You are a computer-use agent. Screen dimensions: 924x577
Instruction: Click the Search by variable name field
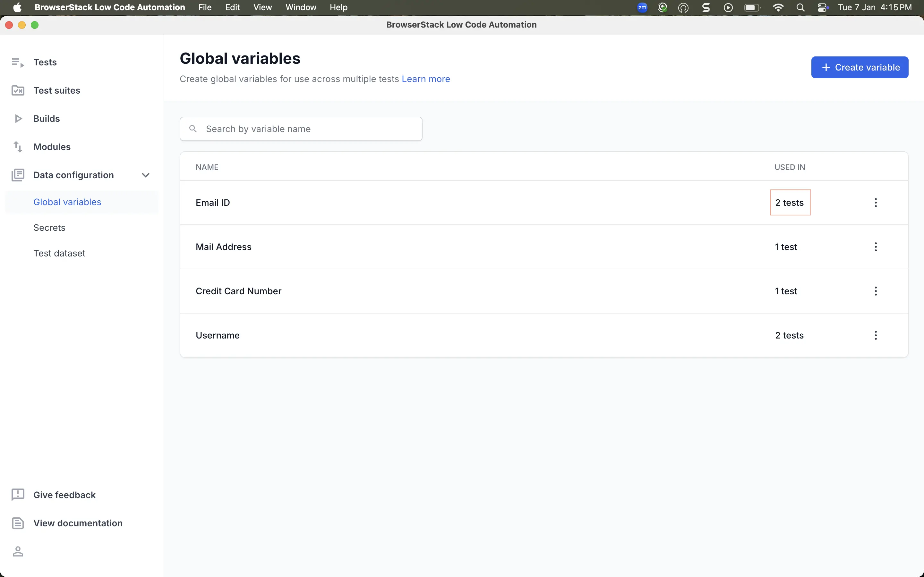(301, 129)
